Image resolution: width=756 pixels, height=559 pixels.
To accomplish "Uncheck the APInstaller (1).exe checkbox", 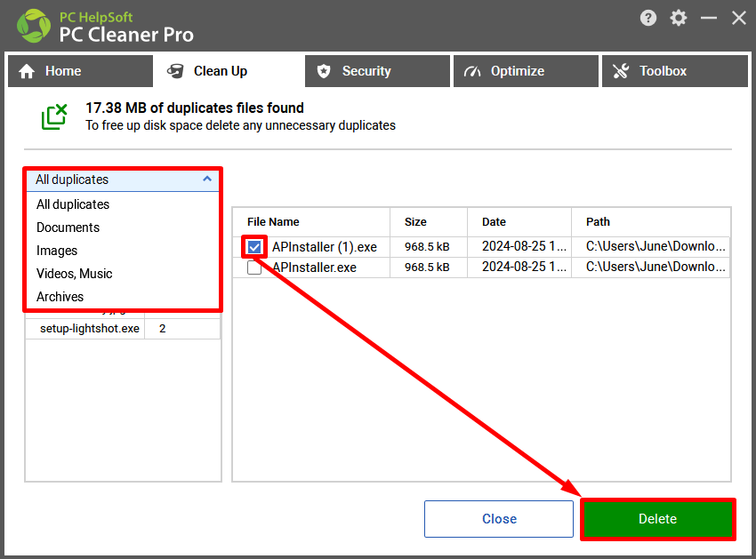I will click(x=254, y=247).
